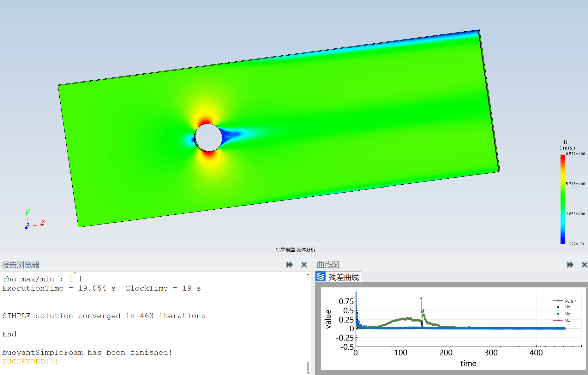Screen dimensions: 588x375
Task: Click the 报告浏览器 panel title
Action: pyautogui.click(x=21, y=265)
